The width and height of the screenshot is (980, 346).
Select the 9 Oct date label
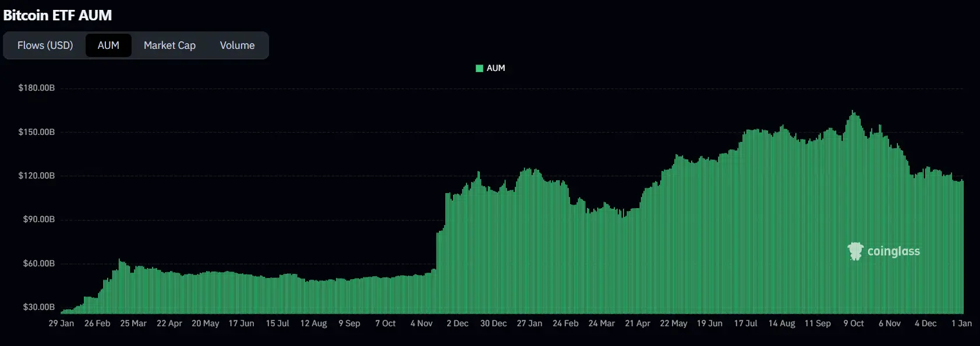[x=854, y=323]
